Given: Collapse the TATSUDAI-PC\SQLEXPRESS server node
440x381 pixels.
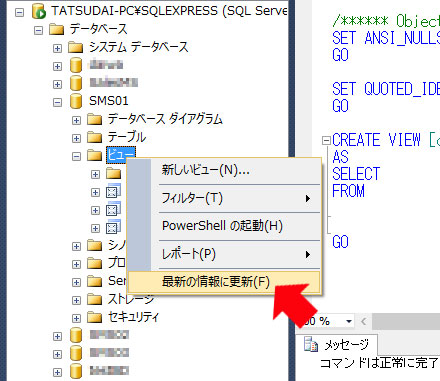Looking at the screenshot, I should pos(20,13).
